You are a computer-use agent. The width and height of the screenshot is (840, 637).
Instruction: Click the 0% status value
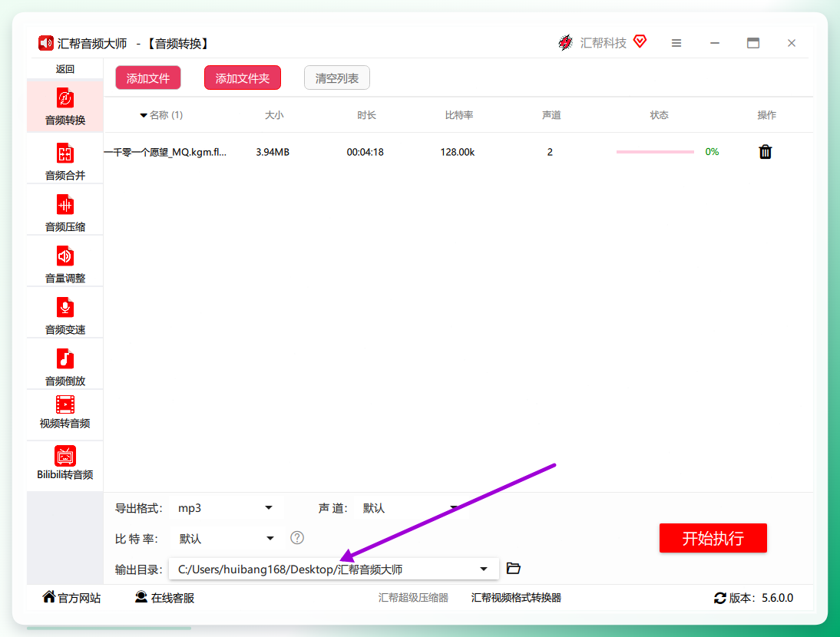712,152
